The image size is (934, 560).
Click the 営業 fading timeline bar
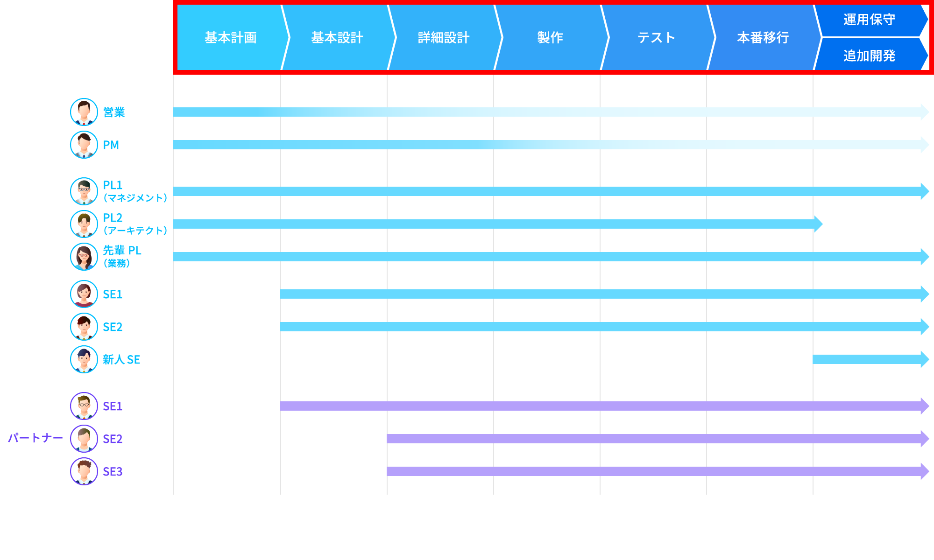[x=551, y=112]
